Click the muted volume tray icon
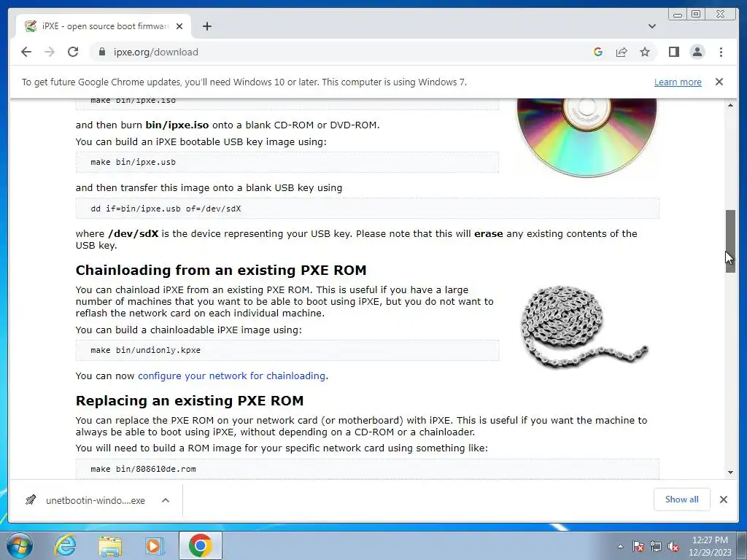The image size is (747, 560). tap(673, 546)
